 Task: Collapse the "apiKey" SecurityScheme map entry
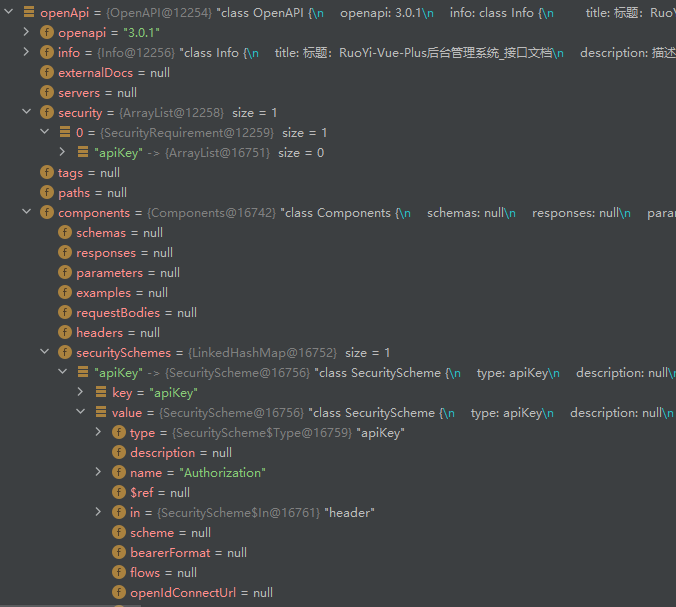click(x=63, y=372)
